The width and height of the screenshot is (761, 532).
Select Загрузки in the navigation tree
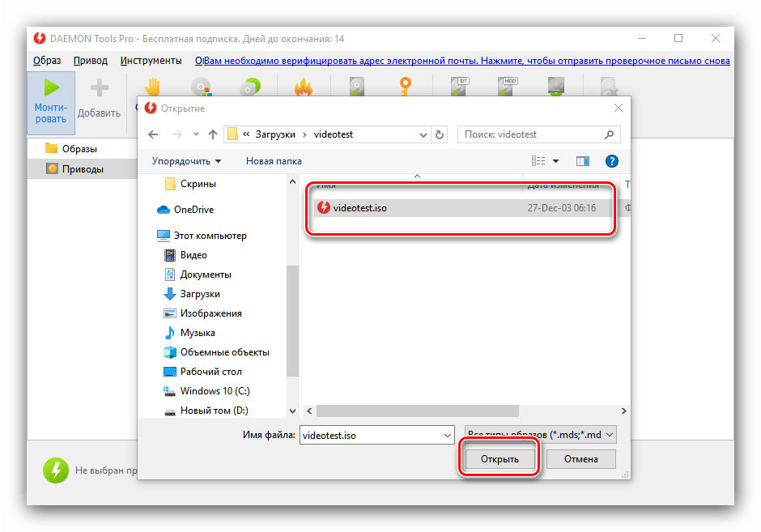200,294
